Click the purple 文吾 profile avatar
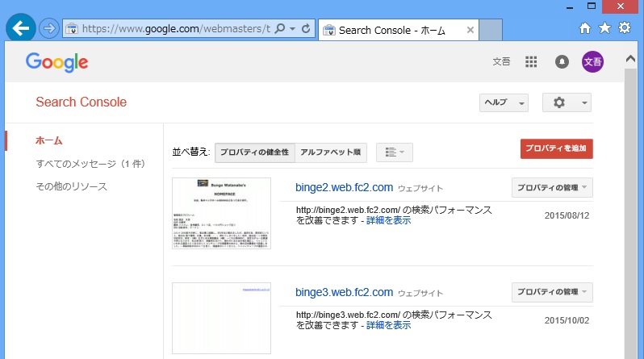644x359 pixels. 592,61
